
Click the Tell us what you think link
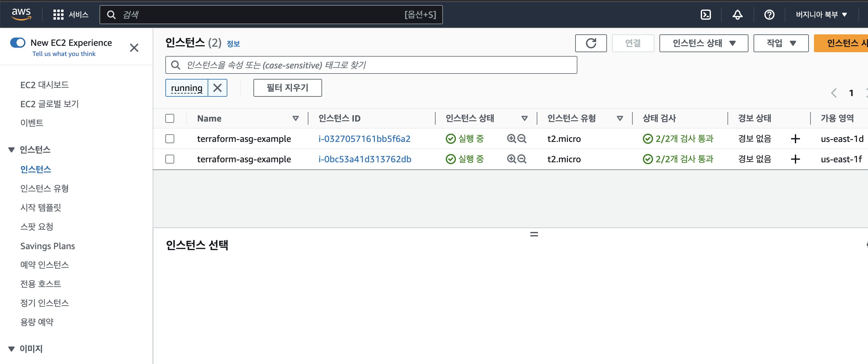64,54
